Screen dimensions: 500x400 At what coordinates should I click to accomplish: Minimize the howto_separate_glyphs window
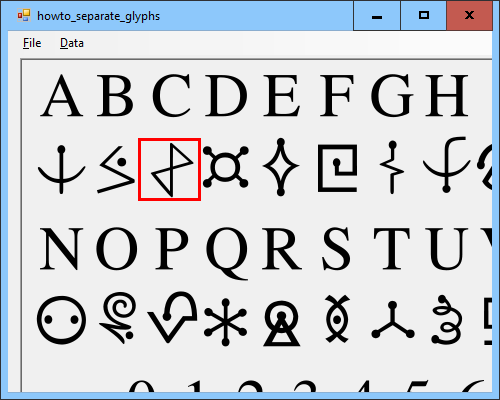pyautogui.click(x=377, y=16)
